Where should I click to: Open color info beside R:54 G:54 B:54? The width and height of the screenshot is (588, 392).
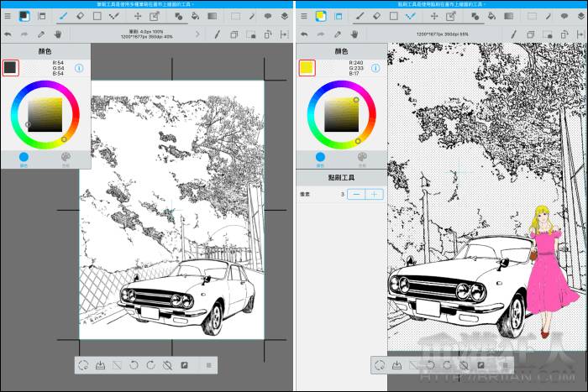79,68
